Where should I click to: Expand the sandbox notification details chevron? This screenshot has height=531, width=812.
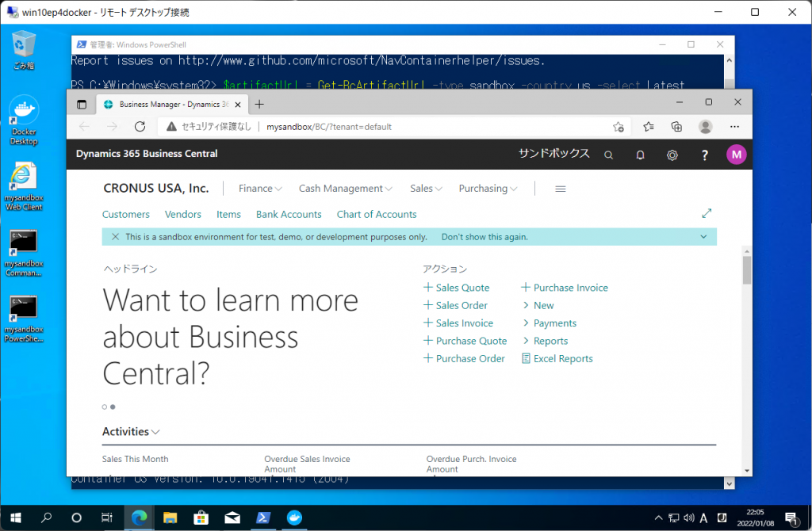703,236
